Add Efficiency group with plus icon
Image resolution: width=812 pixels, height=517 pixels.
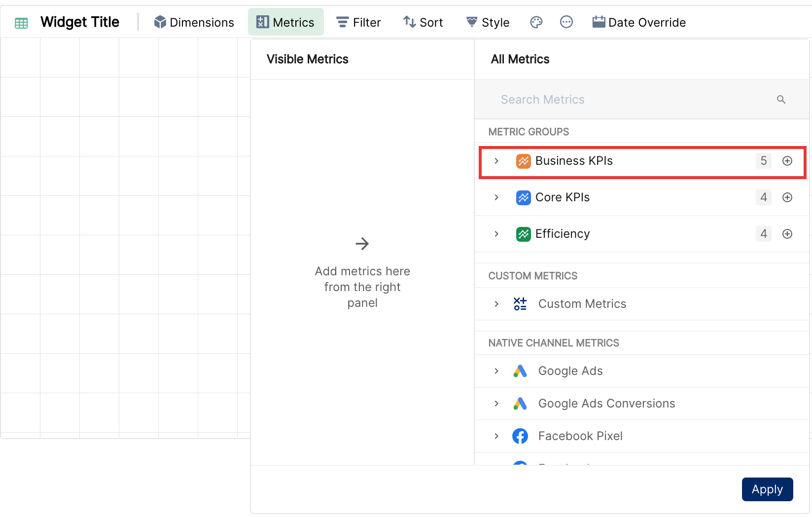[787, 234]
